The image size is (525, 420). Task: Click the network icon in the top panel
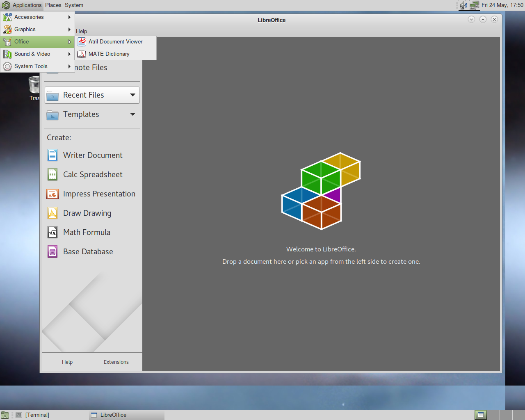click(475, 5)
